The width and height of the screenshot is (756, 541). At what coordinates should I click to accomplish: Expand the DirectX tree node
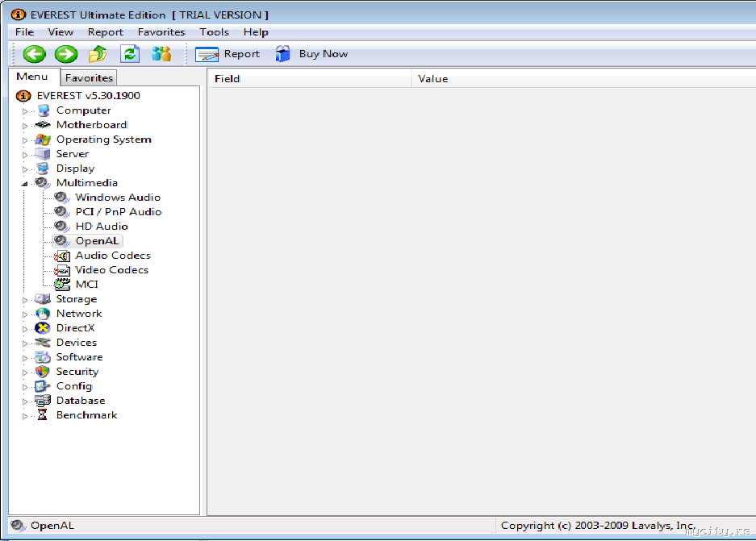pos(25,329)
